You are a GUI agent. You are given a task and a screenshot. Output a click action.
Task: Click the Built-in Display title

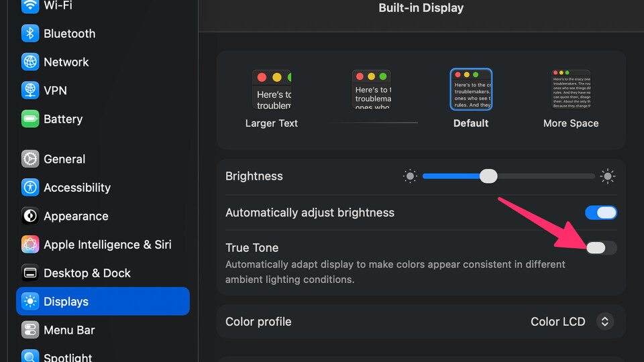point(421,8)
